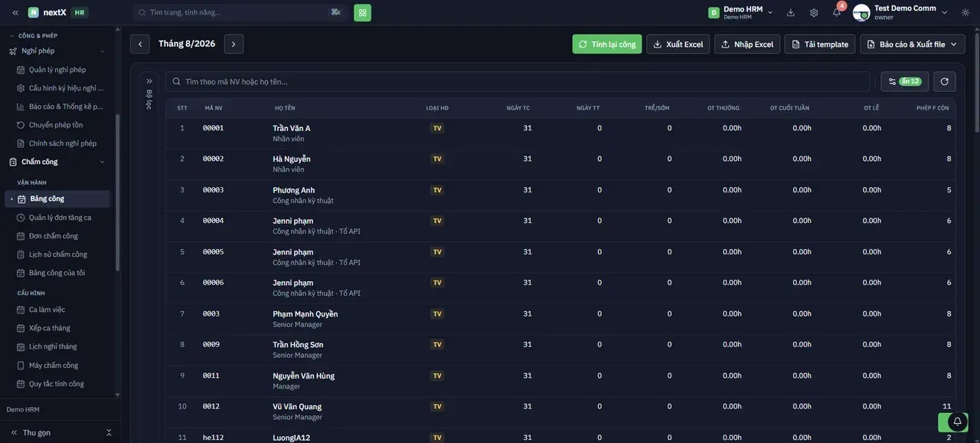Refresh the timesheet table
The image size is (980, 443).
(x=945, y=81)
